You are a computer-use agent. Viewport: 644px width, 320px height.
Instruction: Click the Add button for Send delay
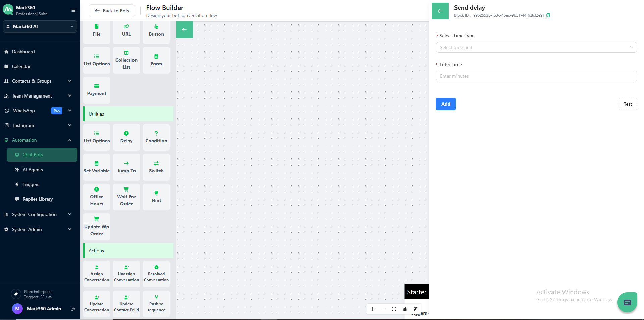coord(445,104)
